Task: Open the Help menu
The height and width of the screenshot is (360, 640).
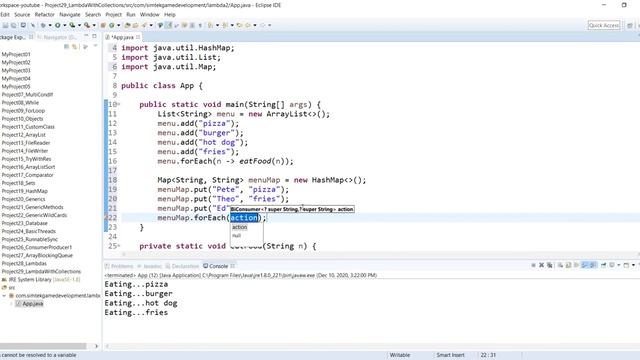Action: [x=170, y=15]
